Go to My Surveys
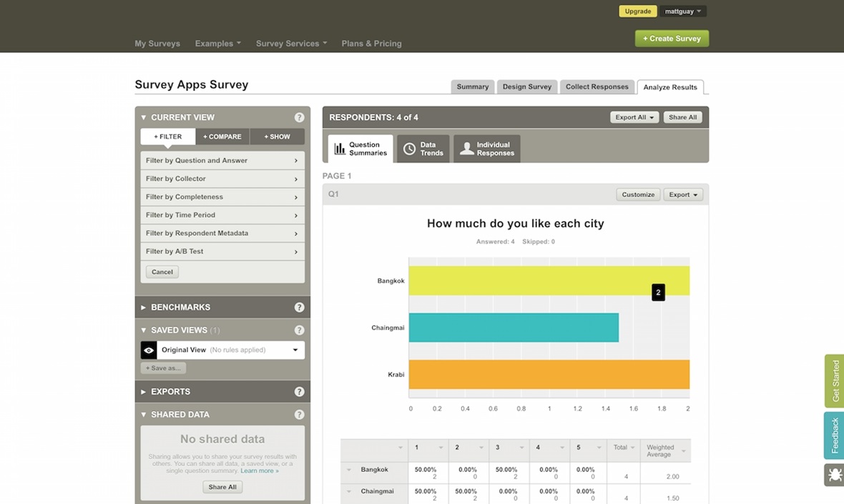 click(x=157, y=44)
